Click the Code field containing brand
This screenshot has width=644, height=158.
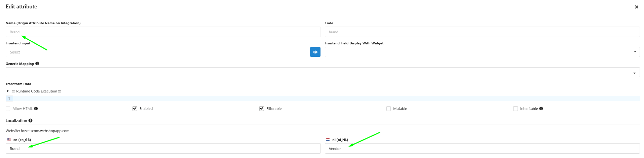[x=482, y=32]
